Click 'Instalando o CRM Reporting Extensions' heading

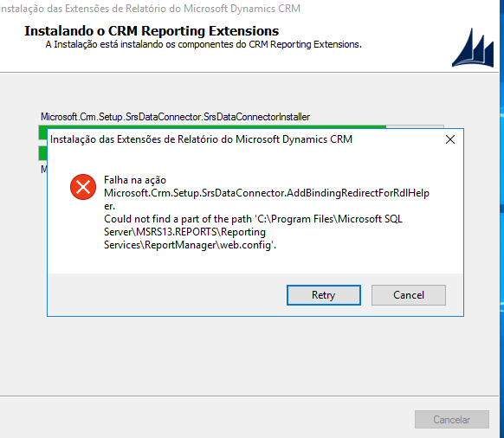152,31
